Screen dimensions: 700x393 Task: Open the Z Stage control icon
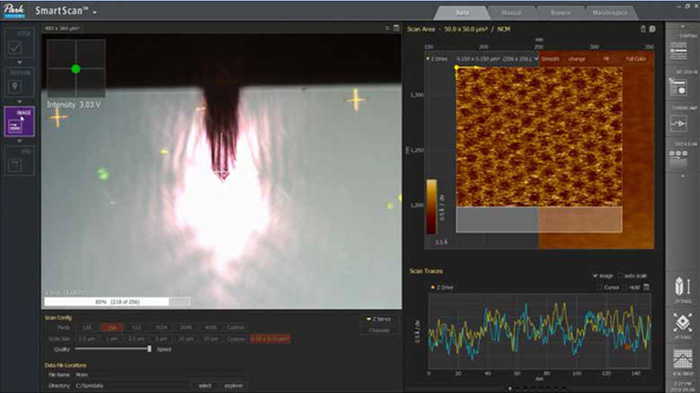[683, 286]
